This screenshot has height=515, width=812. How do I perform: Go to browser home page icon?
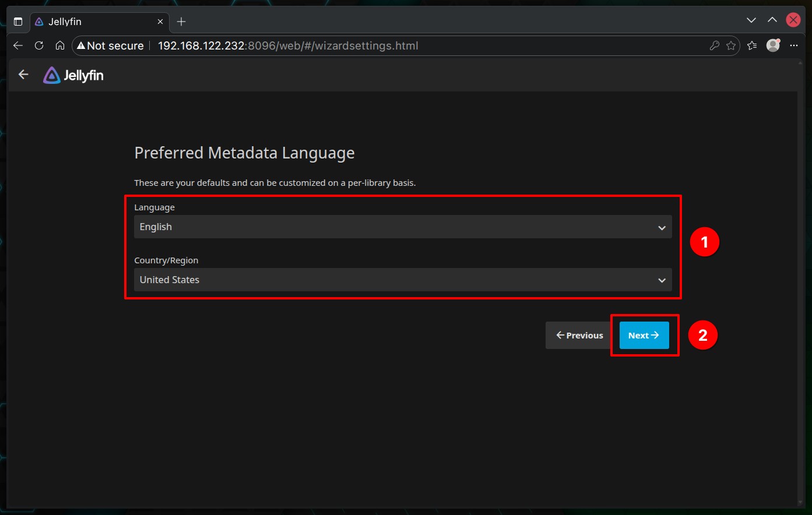point(60,45)
